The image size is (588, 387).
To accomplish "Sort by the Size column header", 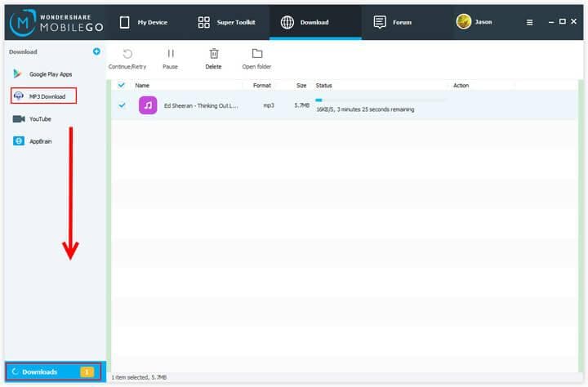I will pyautogui.click(x=301, y=86).
